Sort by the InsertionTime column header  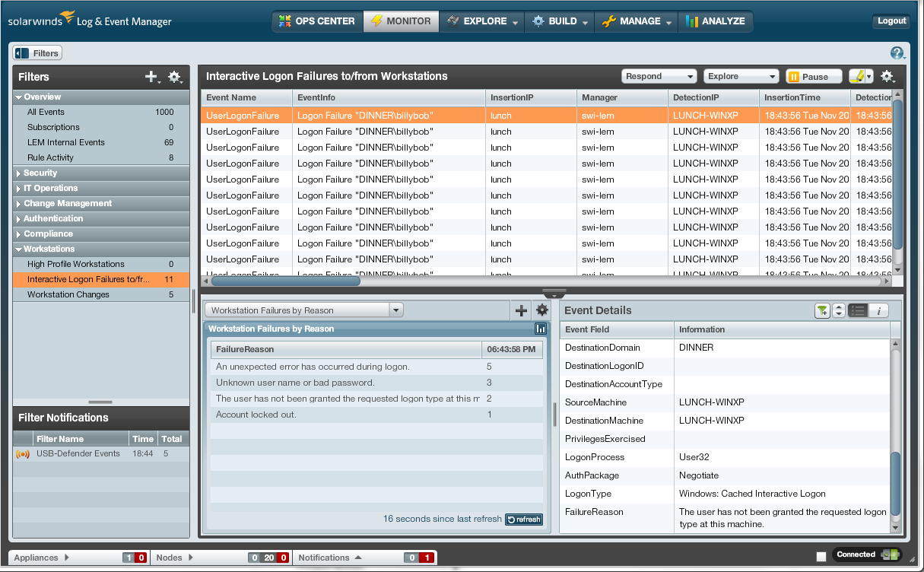pyautogui.click(x=805, y=97)
